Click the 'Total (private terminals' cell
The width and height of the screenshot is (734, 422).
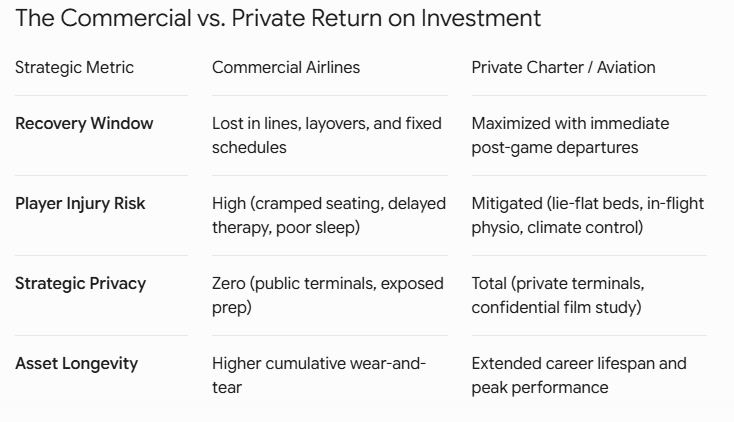click(x=558, y=296)
